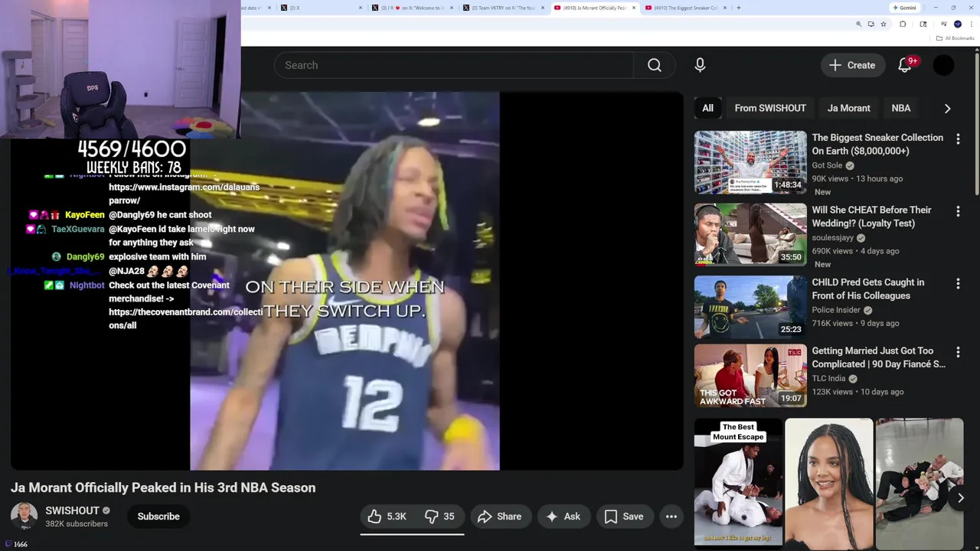
Task: Open All Bookmarks folder
Action: [955, 38]
